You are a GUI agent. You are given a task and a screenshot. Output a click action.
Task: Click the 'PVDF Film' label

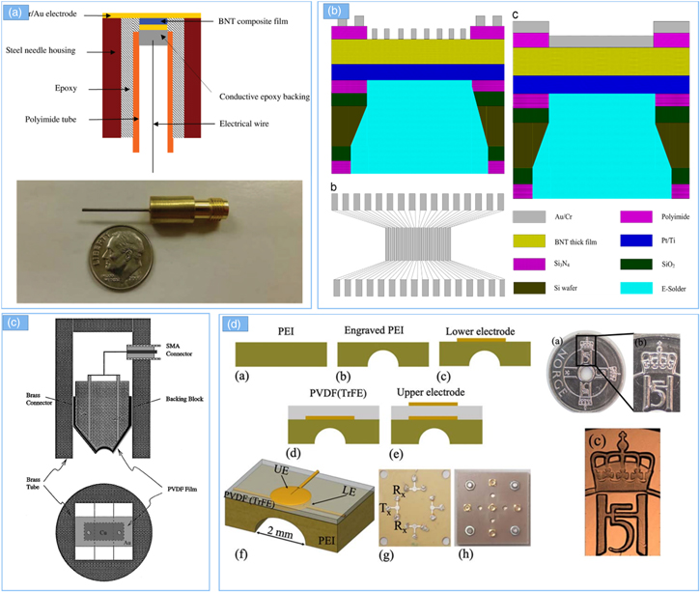pos(182,489)
